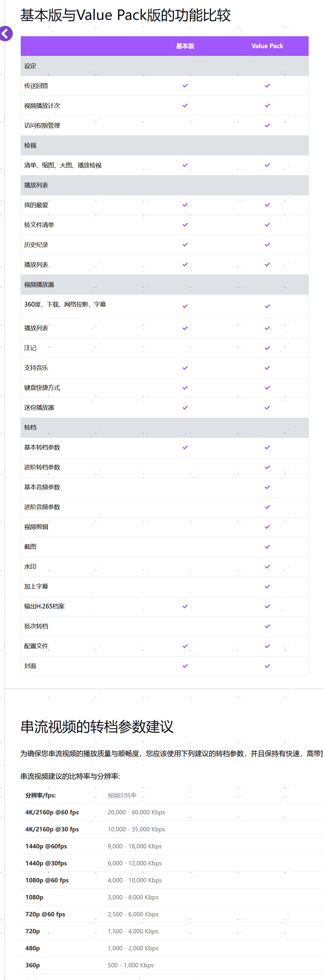Click 基本版 checkmark in 传送回馈 row
The width and height of the screenshot is (323, 980).
(185, 86)
